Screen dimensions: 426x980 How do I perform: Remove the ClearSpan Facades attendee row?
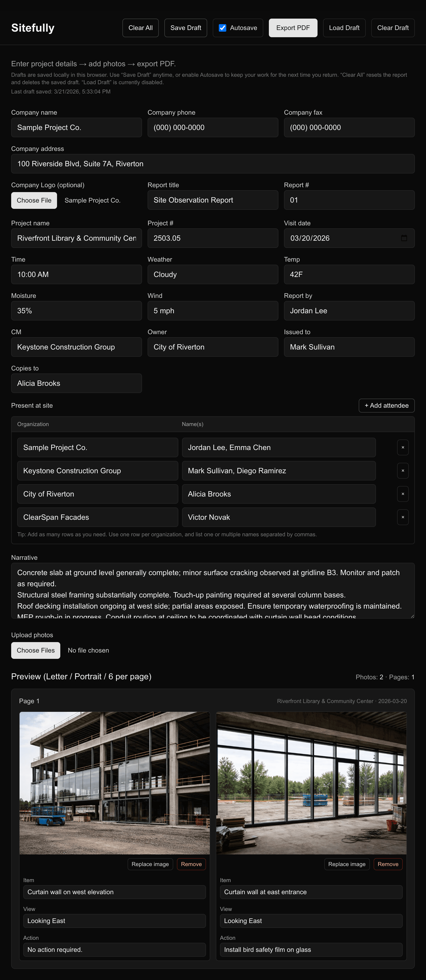pos(403,517)
